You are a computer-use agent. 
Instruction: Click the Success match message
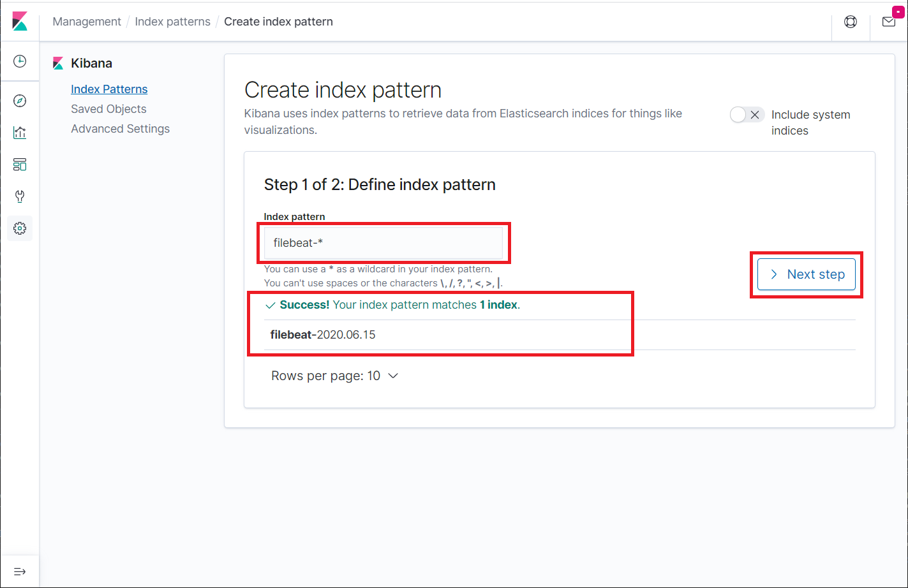pyautogui.click(x=392, y=305)
